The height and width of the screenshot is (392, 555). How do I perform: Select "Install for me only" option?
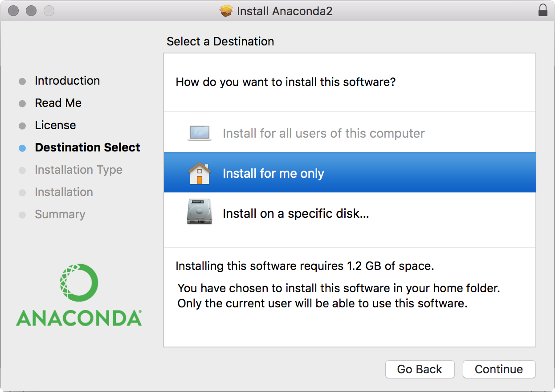tap(273, 173)
